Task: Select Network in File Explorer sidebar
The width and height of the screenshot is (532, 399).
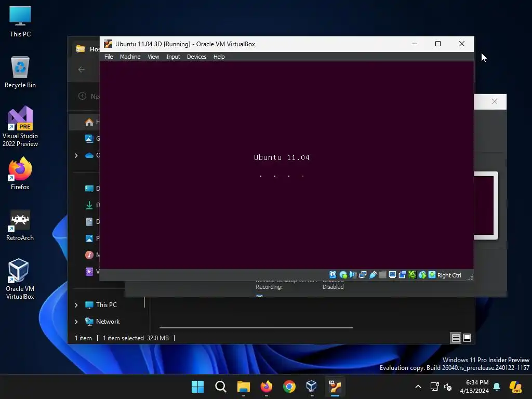Action: pos(108,321)
